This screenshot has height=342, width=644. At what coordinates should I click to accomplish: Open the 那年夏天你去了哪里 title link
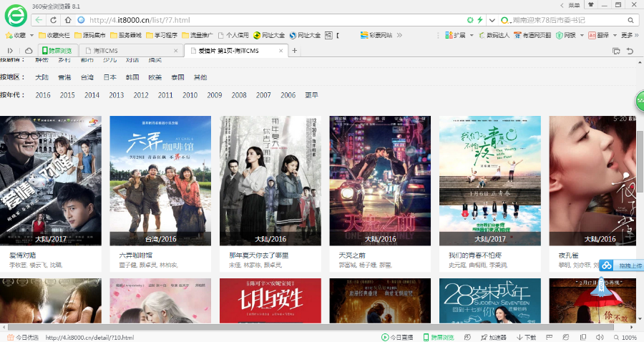point(259,255)
